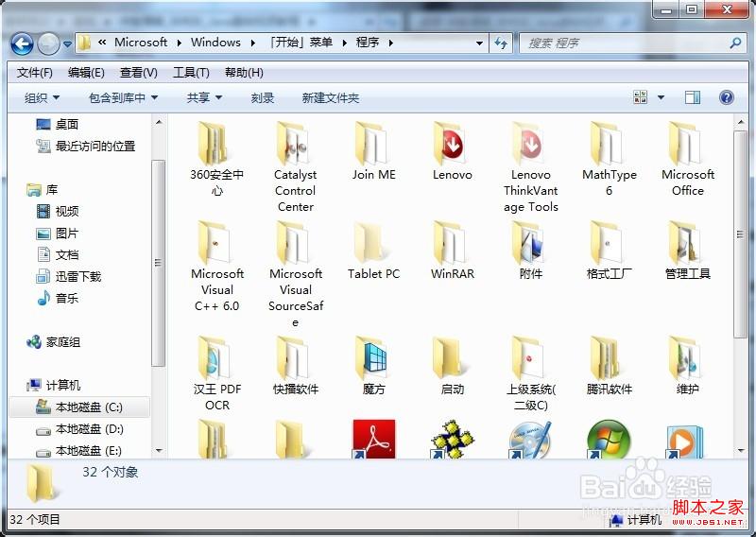Open the 组织 dropdown menu
756x537 pixels.
point(42,98)
